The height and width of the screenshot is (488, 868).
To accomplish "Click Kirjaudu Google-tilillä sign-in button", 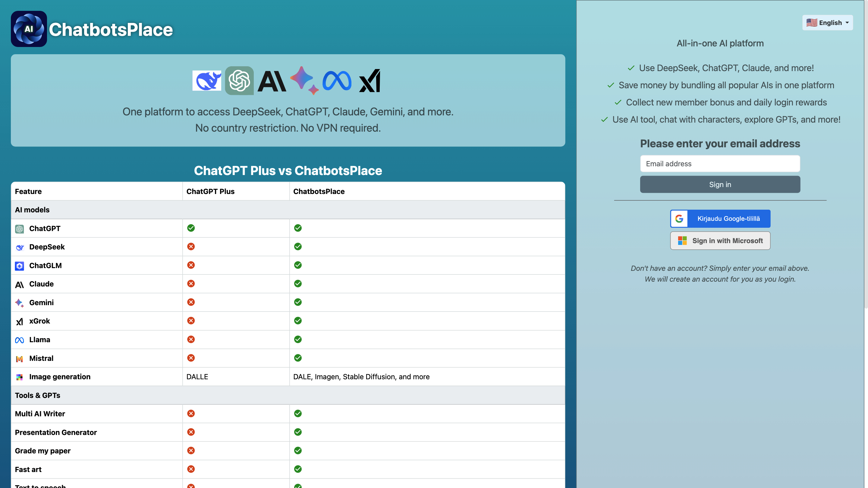I will [x=720, y=219].
